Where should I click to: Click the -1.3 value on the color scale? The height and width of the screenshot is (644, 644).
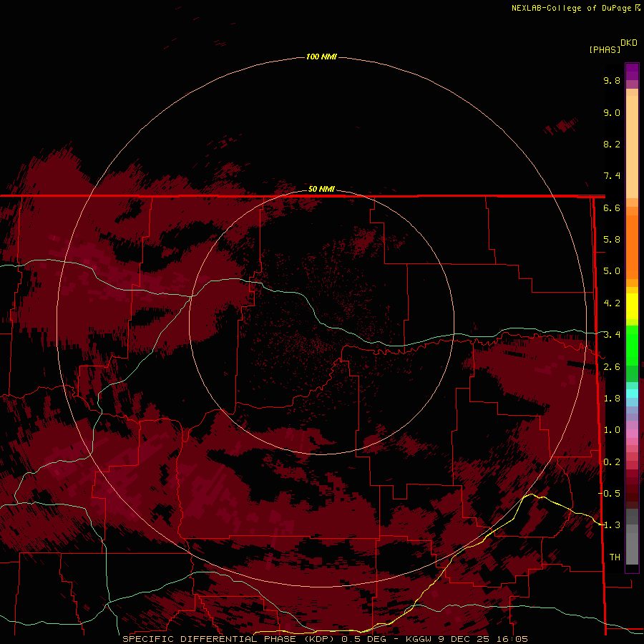pos(609,525)
